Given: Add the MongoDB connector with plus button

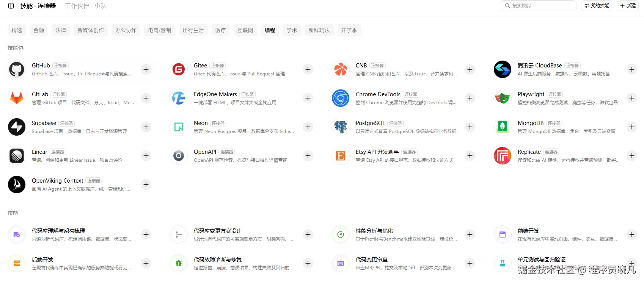Looking at the screenshot, I should [x=632, y=127].
